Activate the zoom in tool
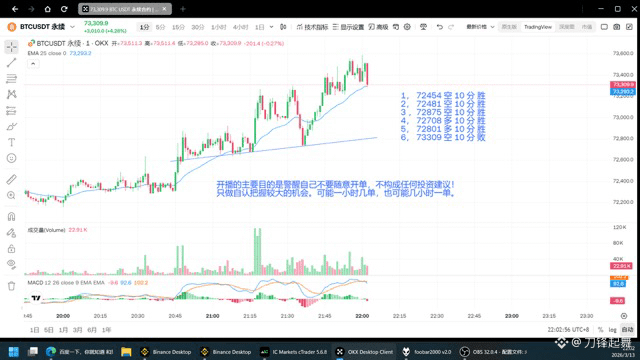 point(11,195)
